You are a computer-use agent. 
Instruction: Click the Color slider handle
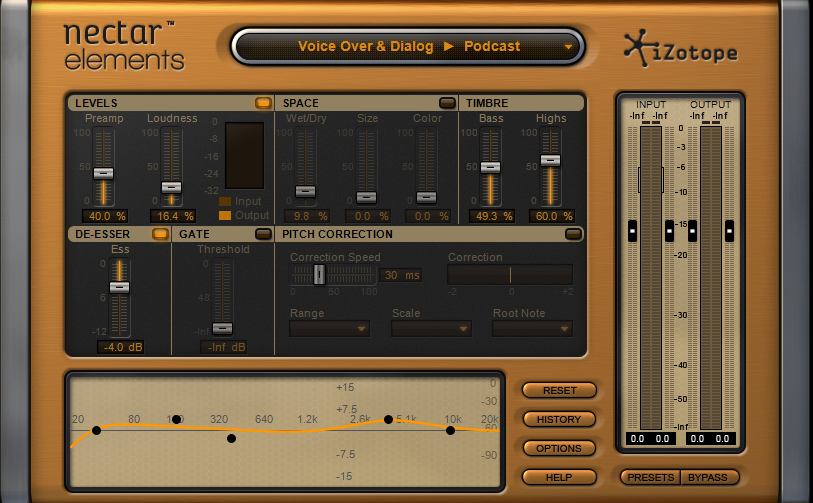(426, 197)
